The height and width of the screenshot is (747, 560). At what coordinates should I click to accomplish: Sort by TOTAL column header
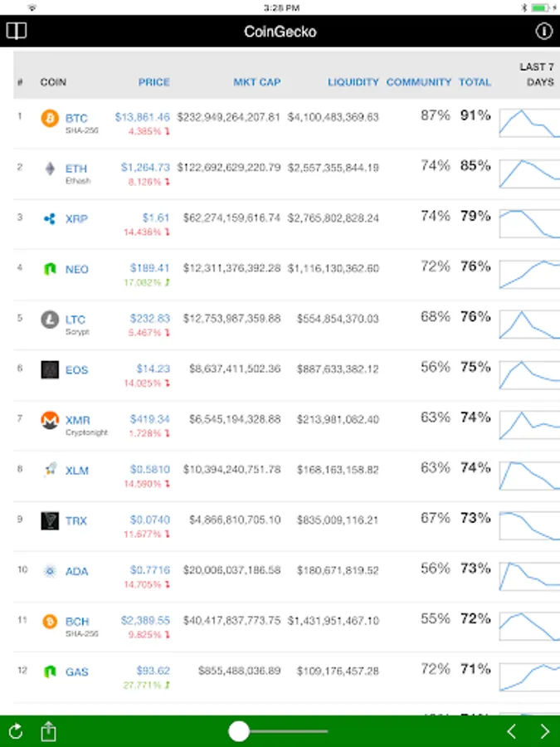[475, 82]
